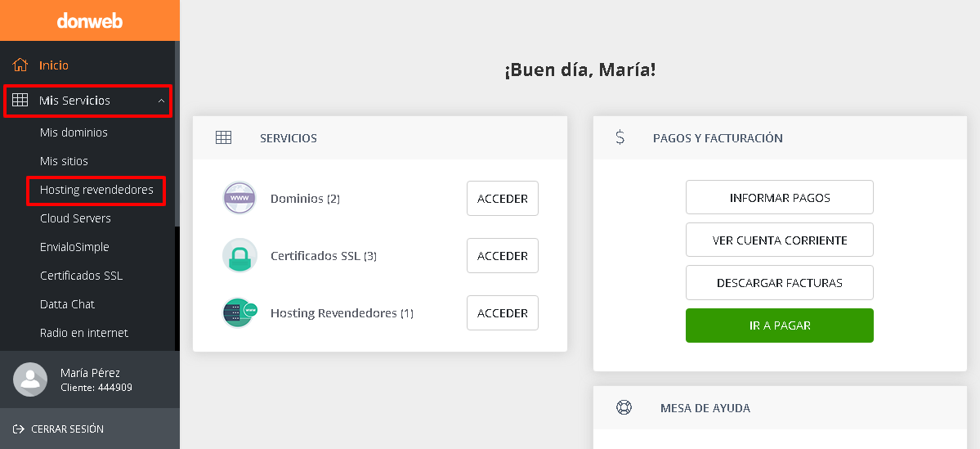The image size is (980, 449).
Task: Click ACCEDER button for Dominios
Action: click(503, 198)
